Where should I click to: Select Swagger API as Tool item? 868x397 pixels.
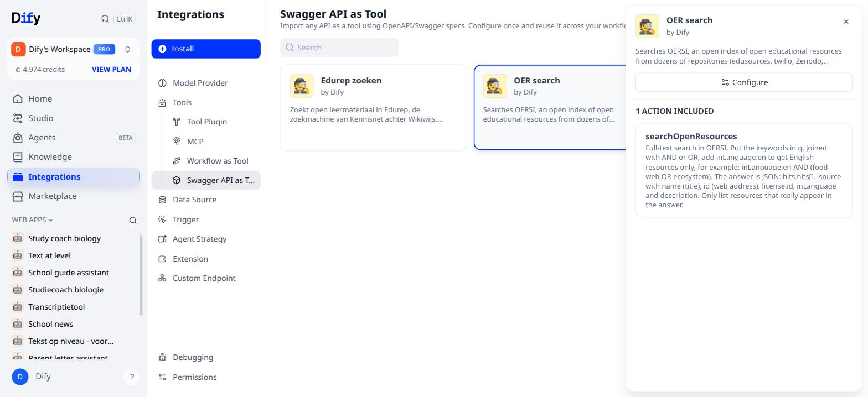(206, 180)
